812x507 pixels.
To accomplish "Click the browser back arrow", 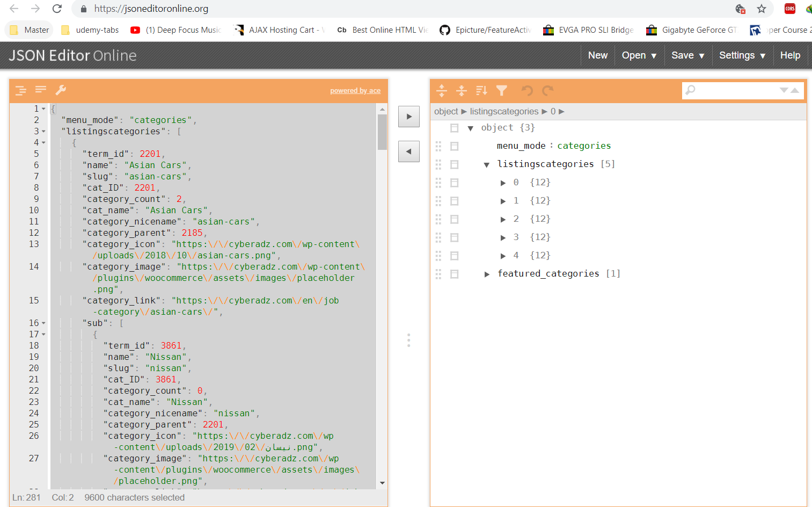I will pos(14,9).
